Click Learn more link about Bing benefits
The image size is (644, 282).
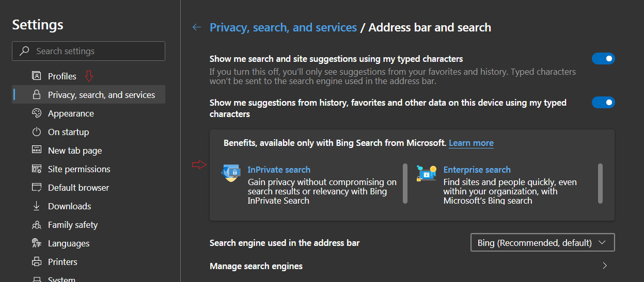click(x=471, y=143)
